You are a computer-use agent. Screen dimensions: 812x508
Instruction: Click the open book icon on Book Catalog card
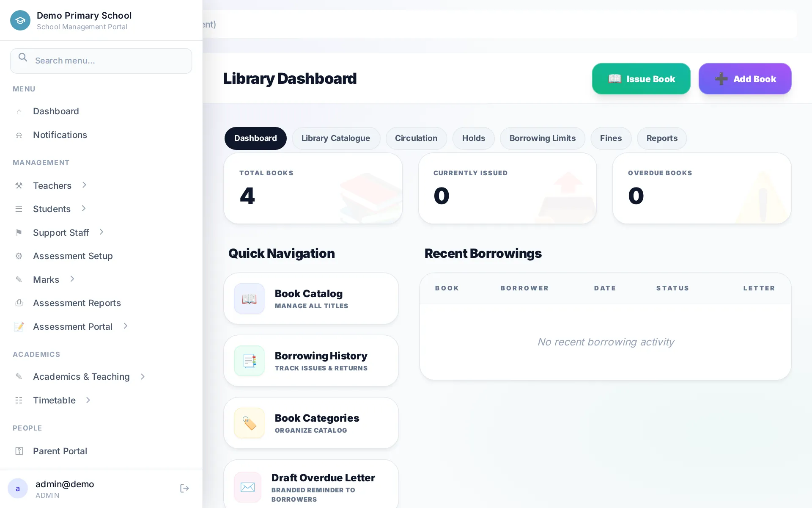coord(249,299)
